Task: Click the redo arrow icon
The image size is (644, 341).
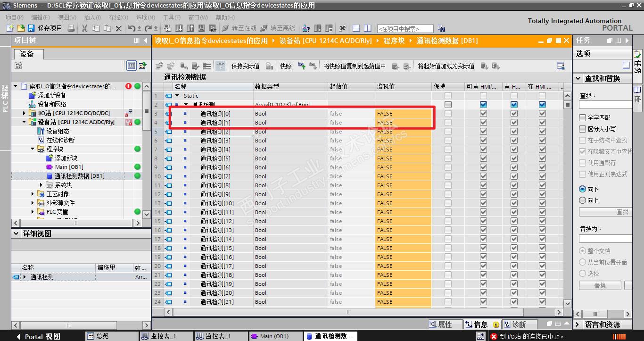Action: pyautogui.click(x=149, y=28)
